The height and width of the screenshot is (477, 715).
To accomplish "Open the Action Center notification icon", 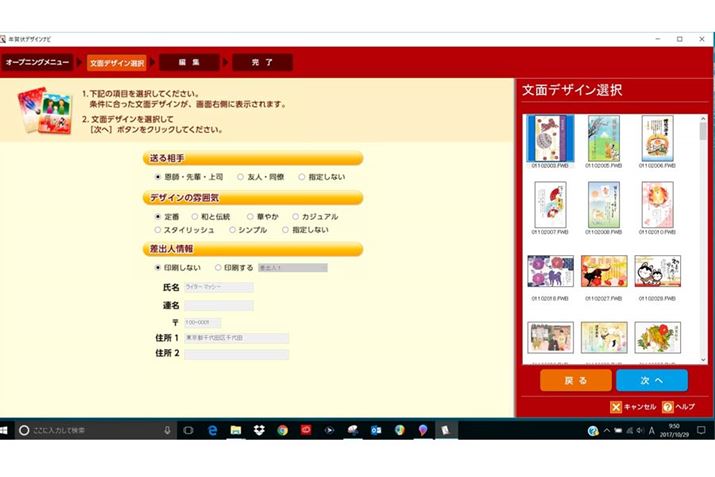I will [x=701, y=430].
